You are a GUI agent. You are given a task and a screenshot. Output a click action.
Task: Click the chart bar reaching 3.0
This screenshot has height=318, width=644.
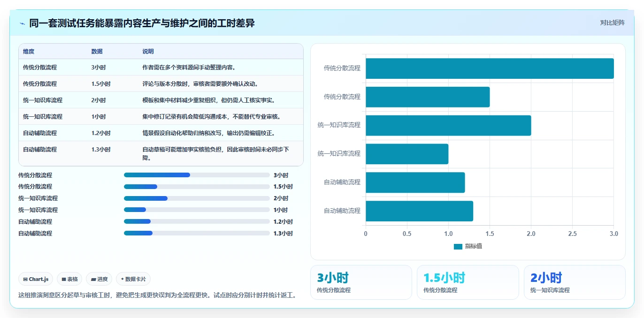490,68
